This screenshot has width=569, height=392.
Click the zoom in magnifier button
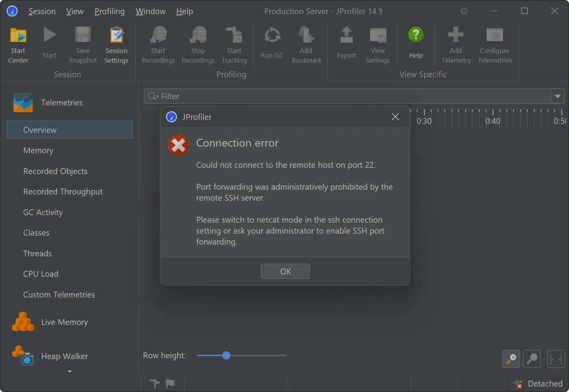(x=511, y=359)
